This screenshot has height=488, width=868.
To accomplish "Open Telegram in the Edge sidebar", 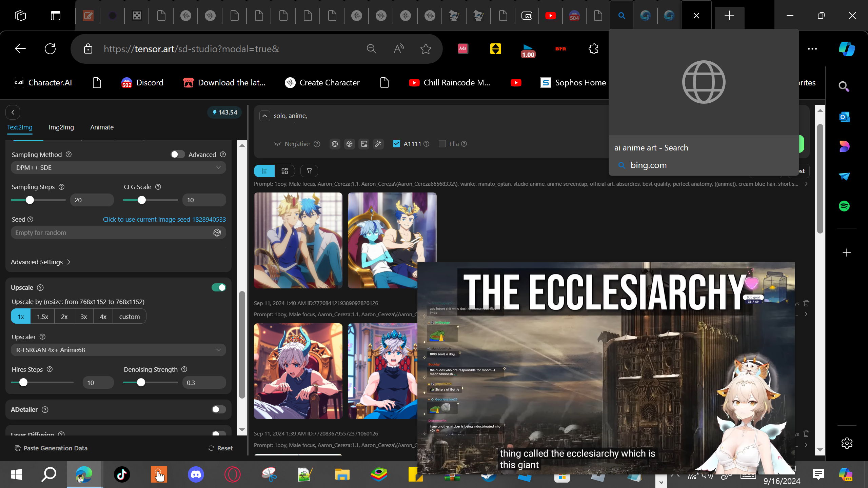I will [x=844, y=176].
